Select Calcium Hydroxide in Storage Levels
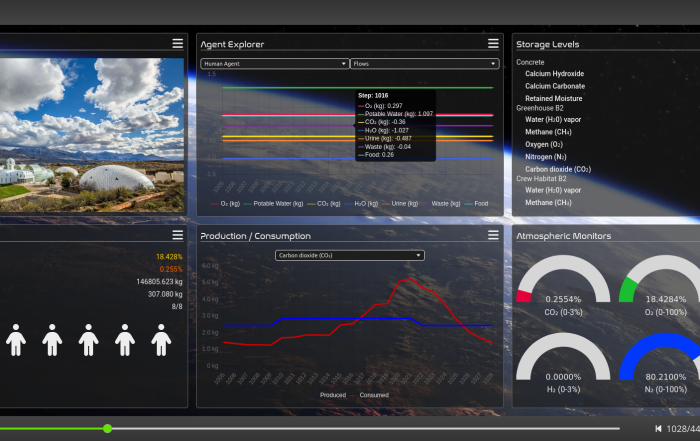The image size is (700, 441). click(554, 74)
